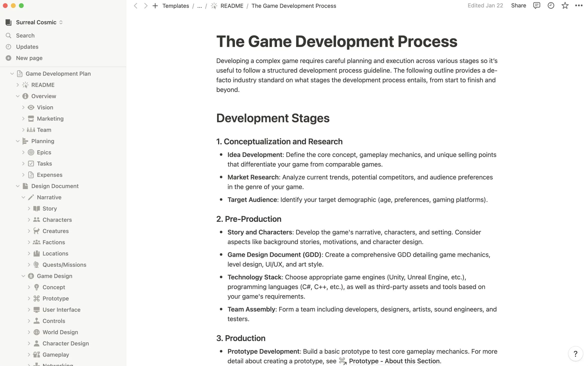The image size is (588, 366).
Task: Click the README breadcrumb item
Action: [232, 6]
